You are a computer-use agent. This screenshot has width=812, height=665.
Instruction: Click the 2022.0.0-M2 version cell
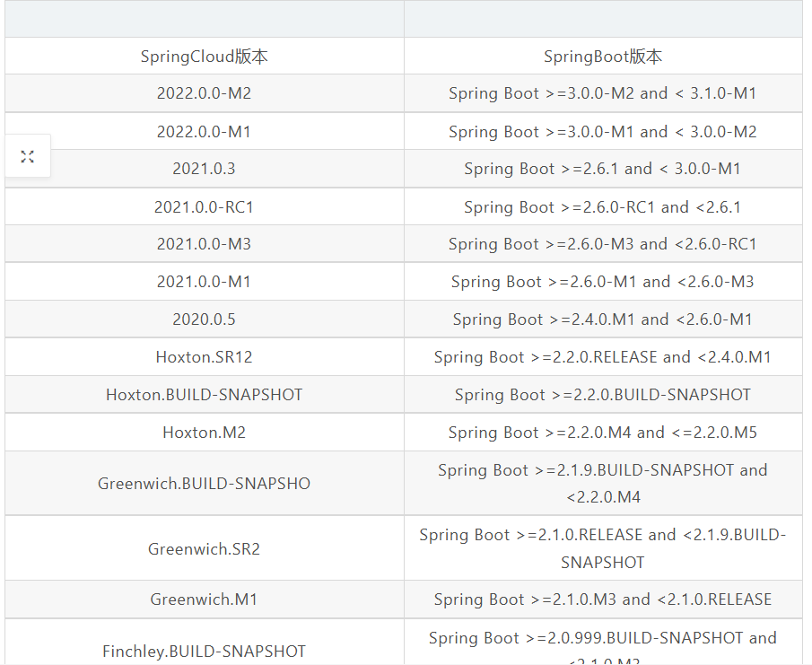pyautogui.click(x=205, y=93)
